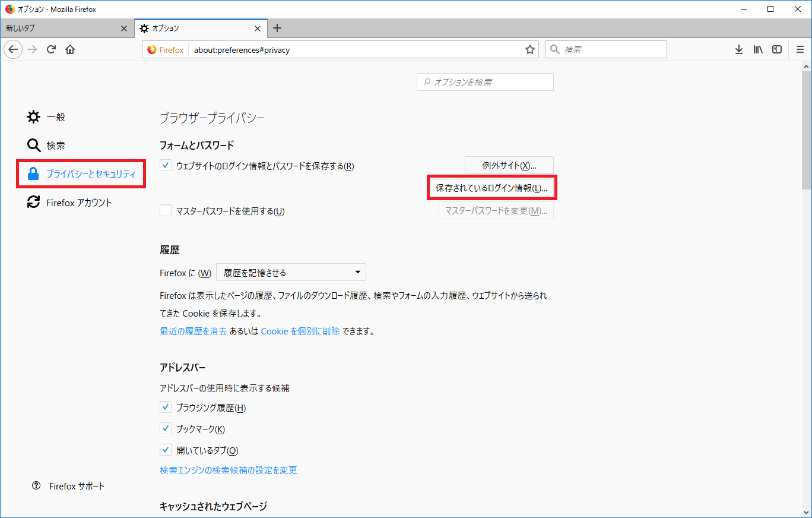Click Cookie を個別に削除 link
The height and width of the screenshot is (518, 812).
click(300, 331)
